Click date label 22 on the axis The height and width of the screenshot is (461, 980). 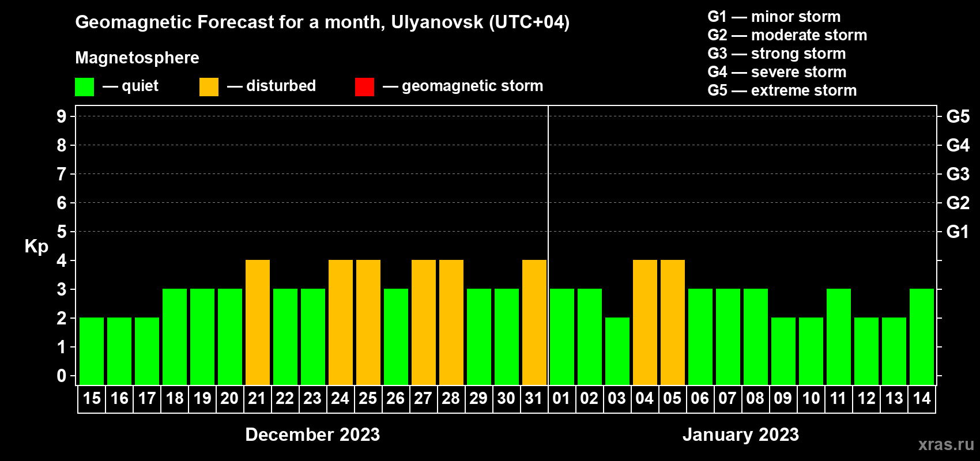click(x=285, y=399)
